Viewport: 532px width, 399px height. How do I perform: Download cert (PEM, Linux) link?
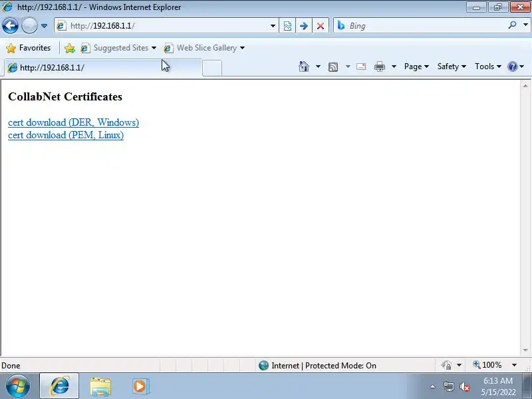click(66, 135)
